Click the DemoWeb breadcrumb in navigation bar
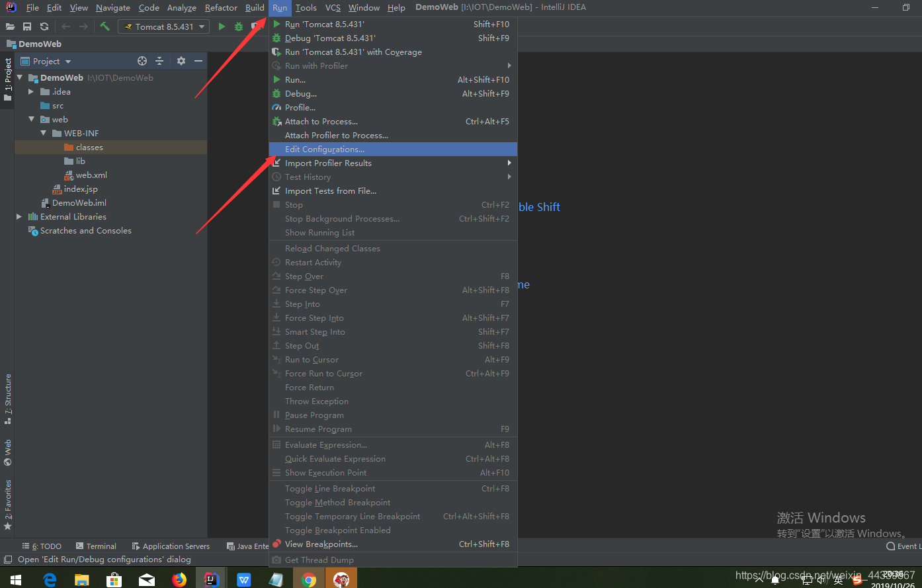The width and height of the screenshot is (922, 588). tap(34, 44)
